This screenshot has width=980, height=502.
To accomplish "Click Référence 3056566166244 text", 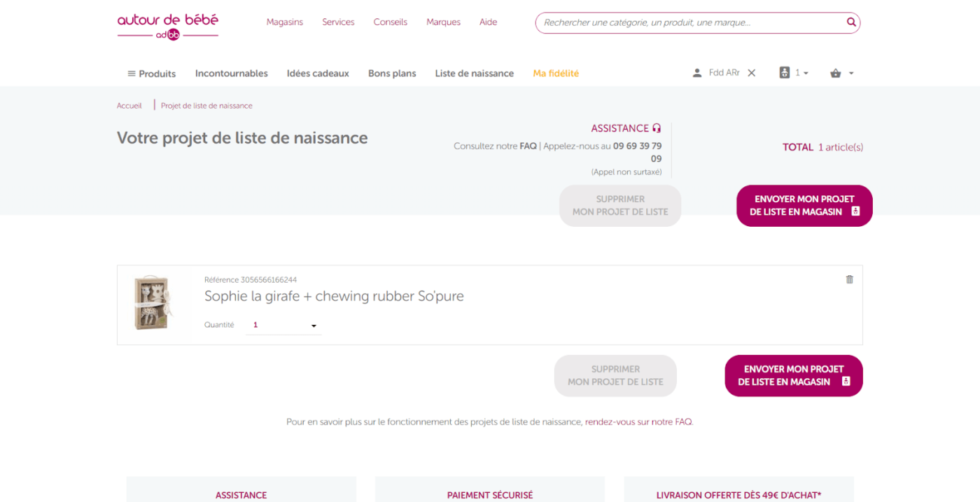I will (x=251, y=280).
